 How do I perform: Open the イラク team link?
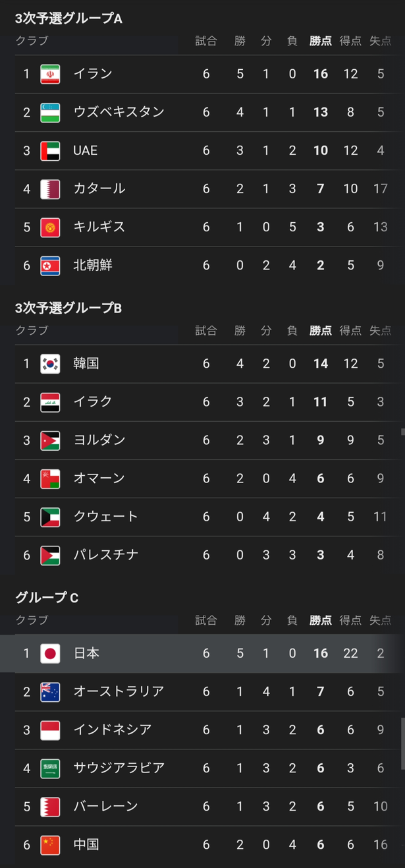click(93, 401)
